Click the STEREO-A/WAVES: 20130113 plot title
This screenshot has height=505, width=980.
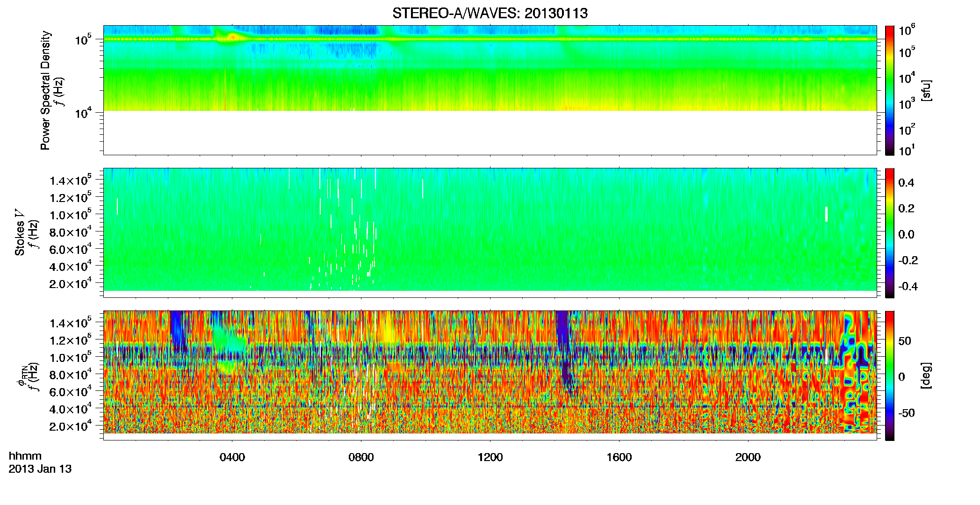[490, 13]
